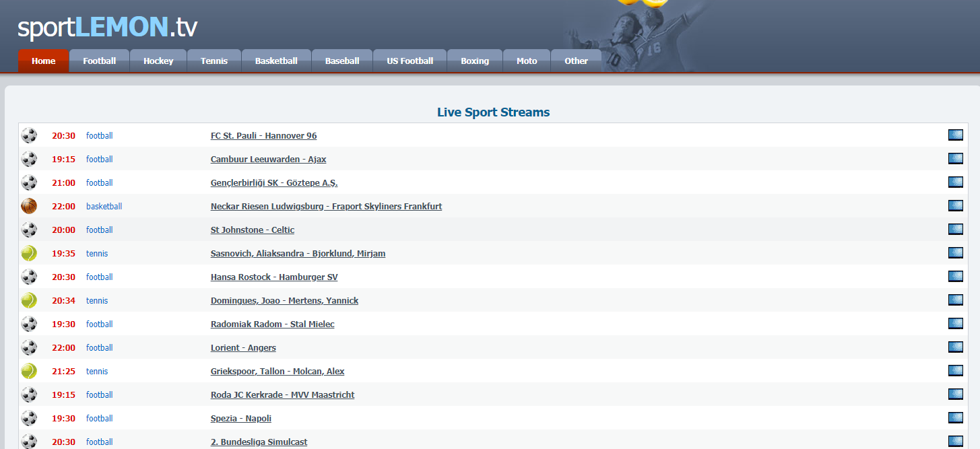Screen dimensions: 980x449
Task: Open 2. Bundesliga Simulcast link
Action: coord(259,442)
